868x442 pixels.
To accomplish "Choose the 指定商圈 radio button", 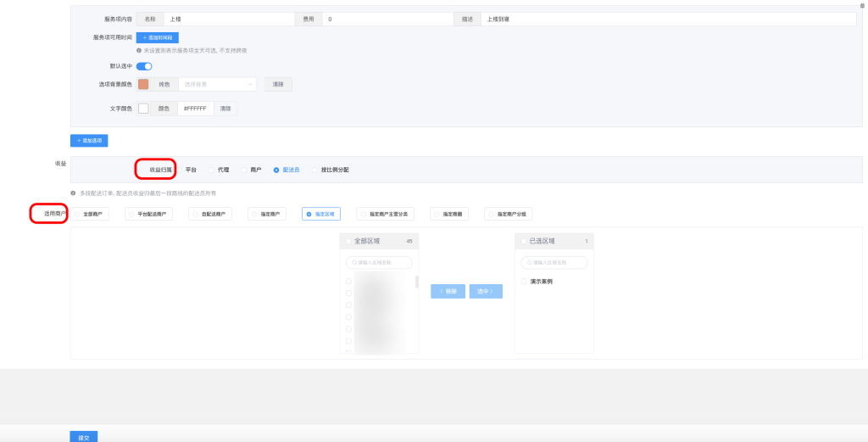I will point(437,215).
